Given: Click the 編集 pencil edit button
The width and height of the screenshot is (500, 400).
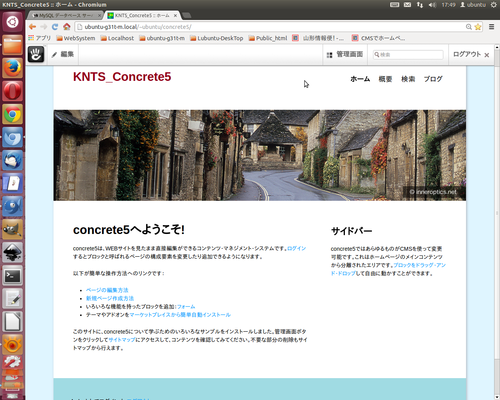Looking at the screenshot, I should click(63, 54).
